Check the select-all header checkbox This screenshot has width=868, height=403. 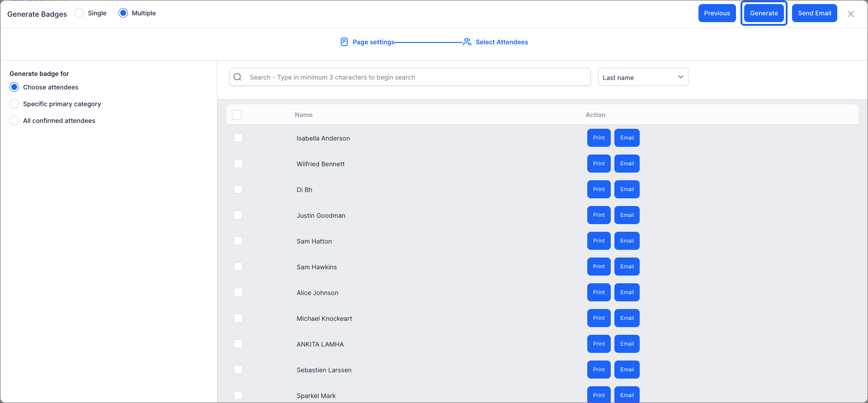236,115
